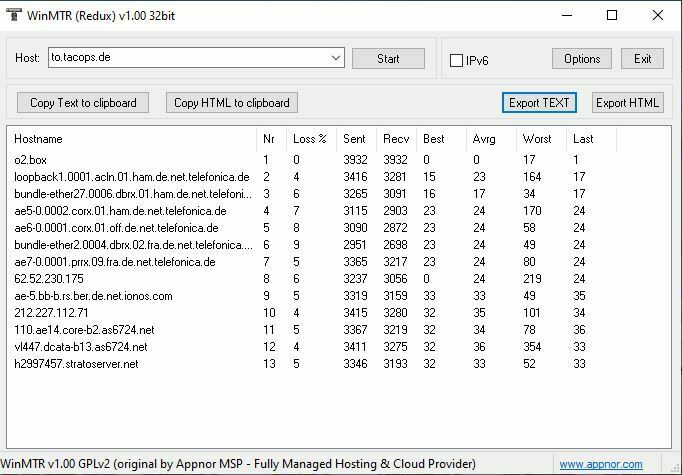This screenshot has width=682, height=475.
Task: Copy HTML to clipboard
Action: click(x=232, y=103)
